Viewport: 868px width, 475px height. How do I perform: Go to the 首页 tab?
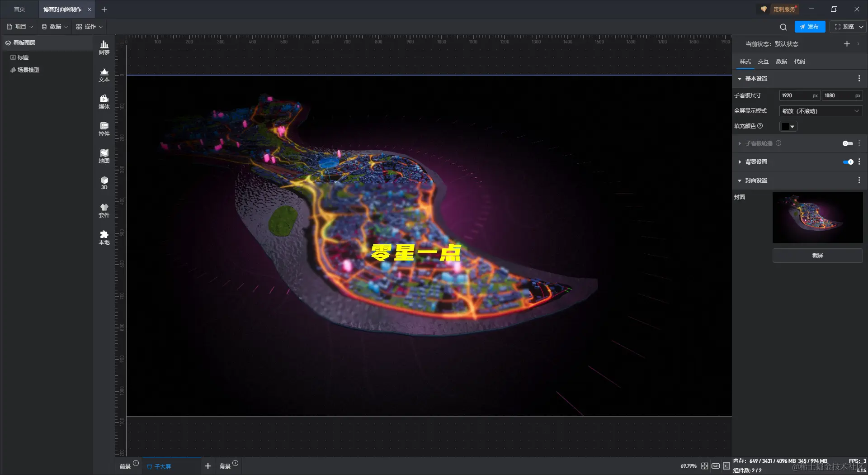point(19,9)
